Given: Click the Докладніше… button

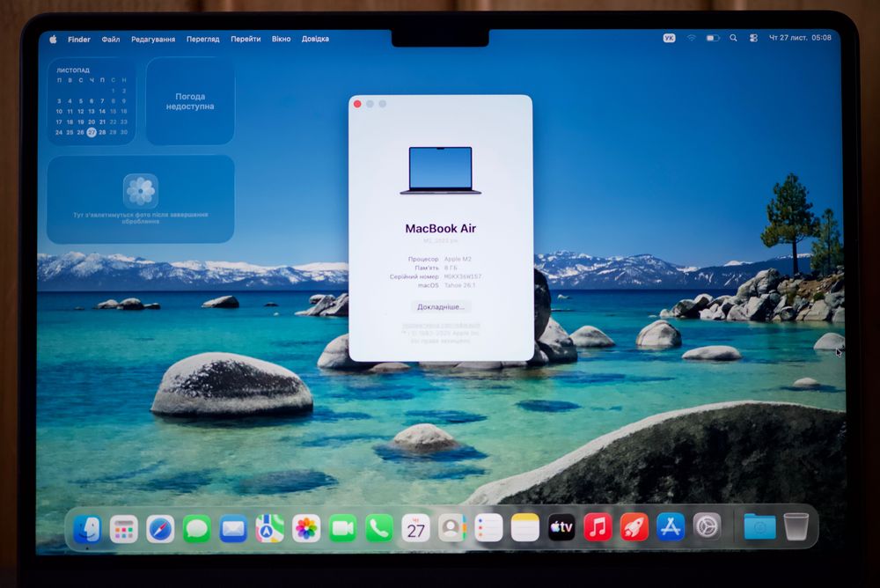Looking at the screenshot, I should [441, 306].
